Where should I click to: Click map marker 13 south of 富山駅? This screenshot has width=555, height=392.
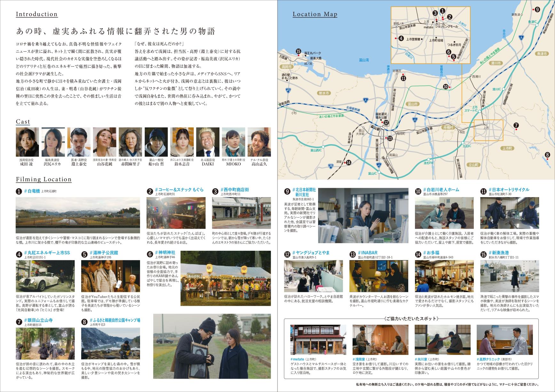[x=389, y=138]
